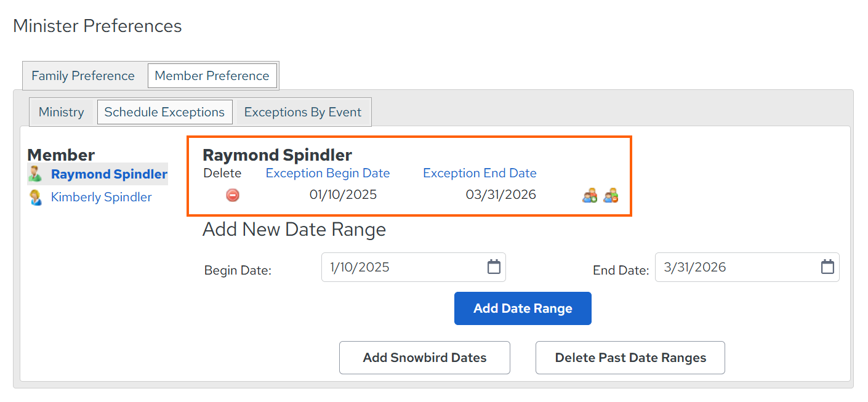Switch to the Family Preference tab
Screen dimensions: 868x402
tap(83, 76)
